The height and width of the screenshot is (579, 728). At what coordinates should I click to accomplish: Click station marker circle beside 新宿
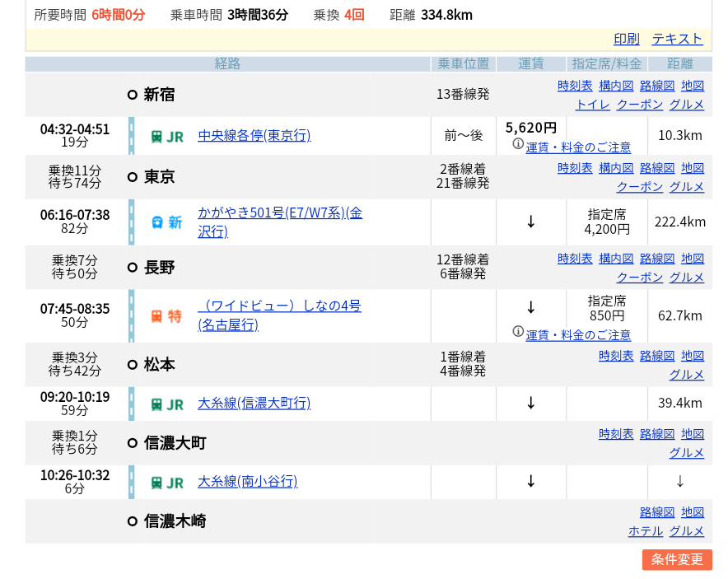133,95
